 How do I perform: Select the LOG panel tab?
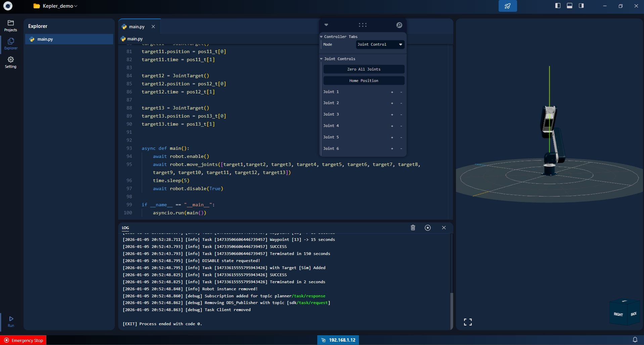[x=125, y=228]
